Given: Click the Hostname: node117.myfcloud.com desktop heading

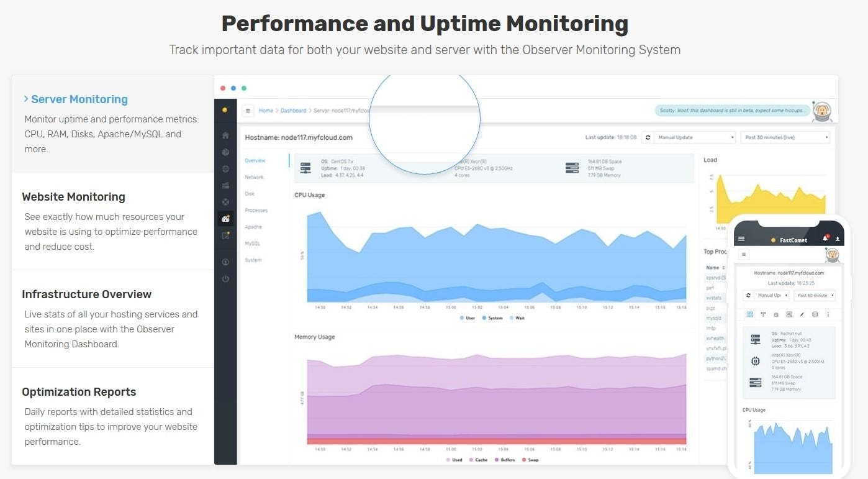Looking at the screenshot, I should [x=299, y=137].
